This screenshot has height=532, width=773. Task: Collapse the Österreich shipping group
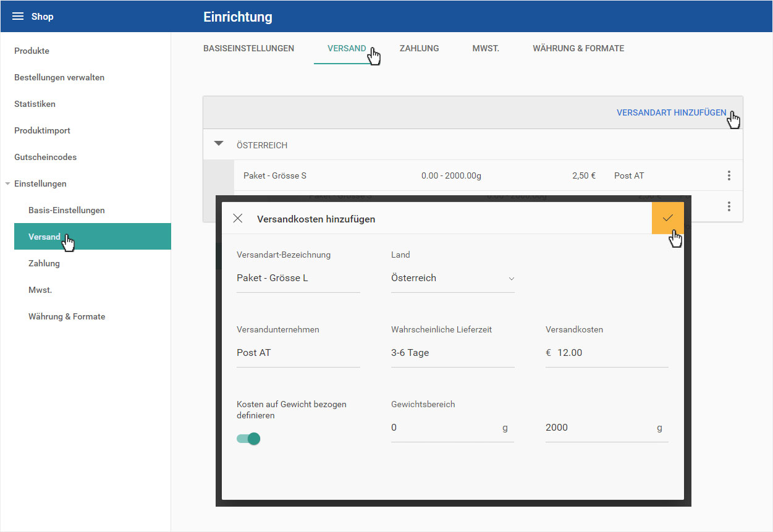(218, 144)
